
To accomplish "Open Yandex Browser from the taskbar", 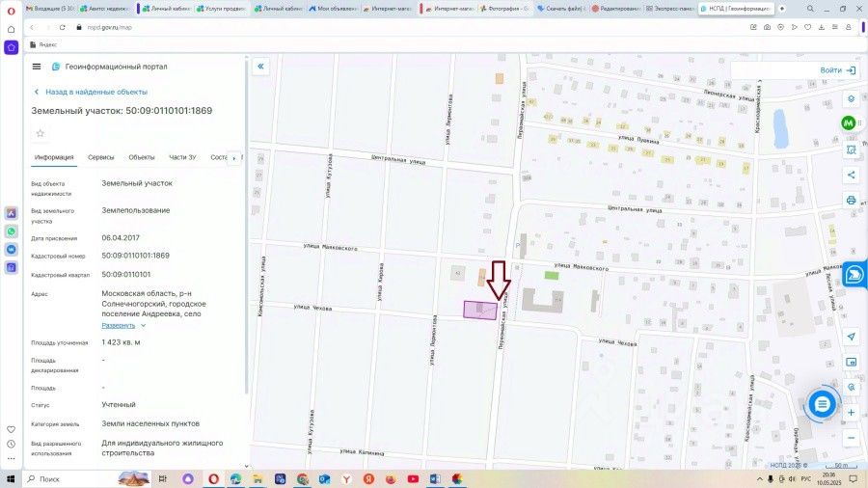I will 346,479.
